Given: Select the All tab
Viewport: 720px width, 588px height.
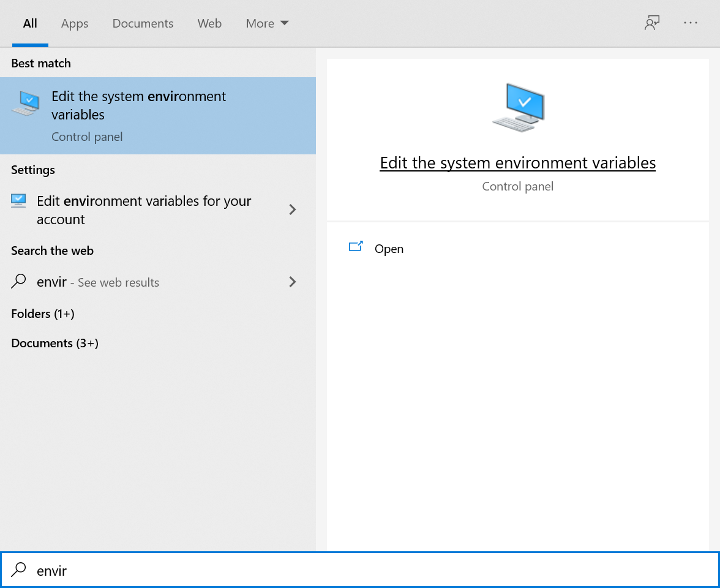Looking at the screenshot, I should click(30, 23).
